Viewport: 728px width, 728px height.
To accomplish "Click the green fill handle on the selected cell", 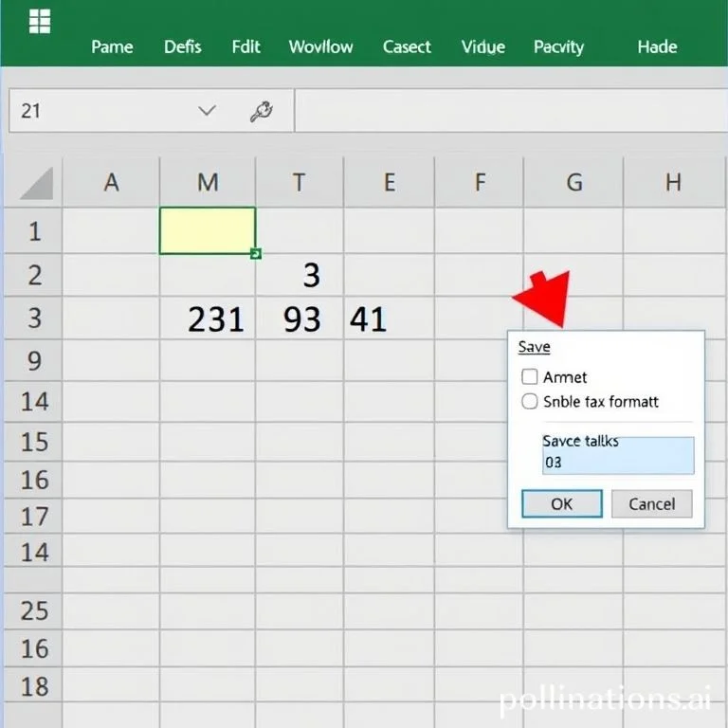I will 255,253.
